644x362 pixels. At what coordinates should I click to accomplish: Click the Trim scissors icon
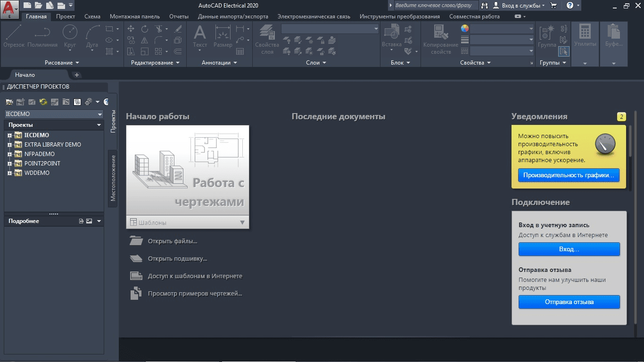(159, 29)
